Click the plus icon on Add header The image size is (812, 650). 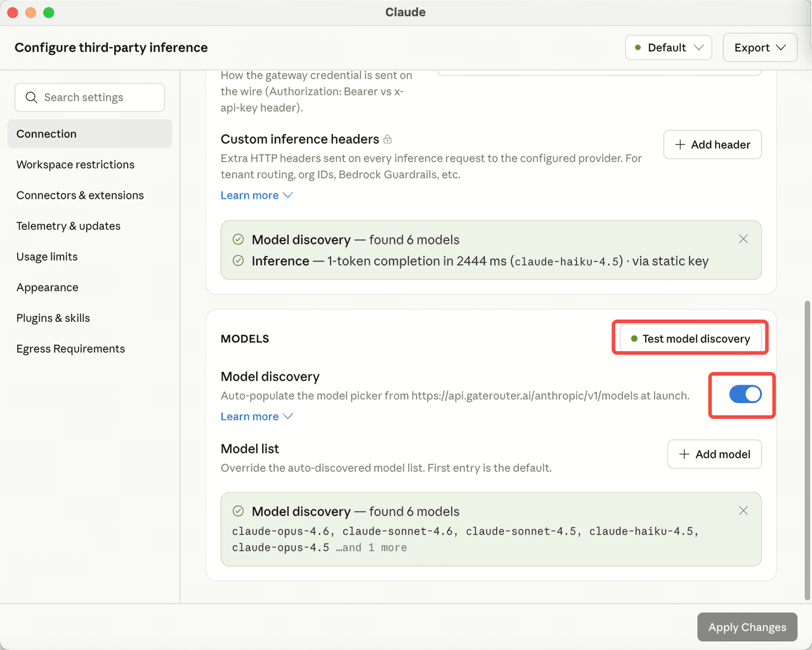680,145
